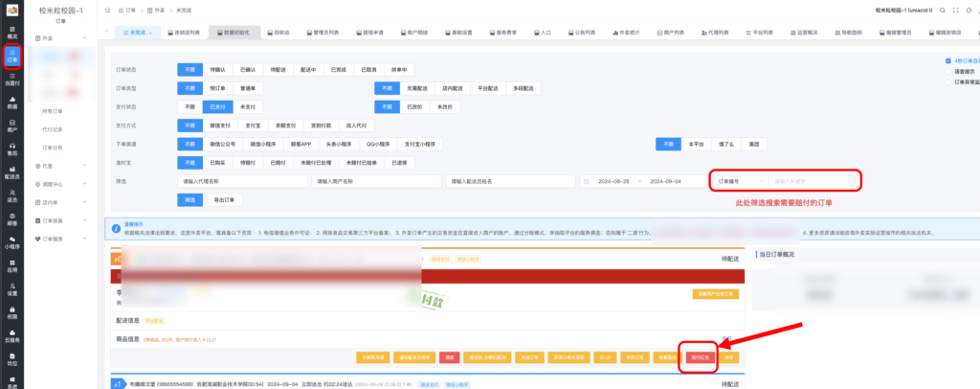This screenshot has height=389, width=980.
Task: Open 当面付 in the dark sidebar
Action: pos(11,80)
